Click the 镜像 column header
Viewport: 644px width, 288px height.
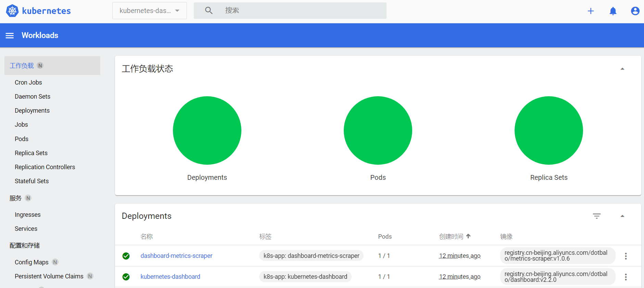click(506, 237)
